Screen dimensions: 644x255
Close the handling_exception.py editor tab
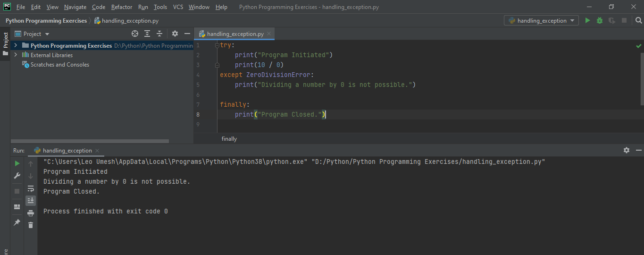coord(269,34)
